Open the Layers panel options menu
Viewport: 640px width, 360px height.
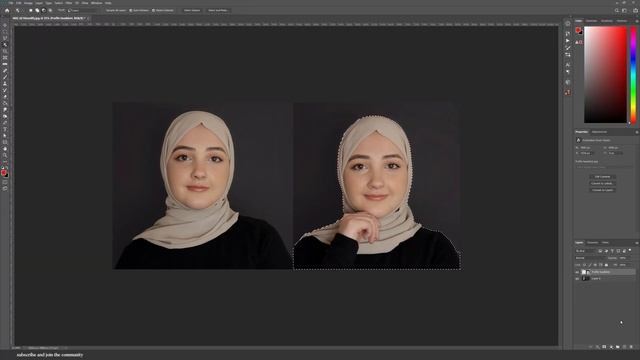637,243
